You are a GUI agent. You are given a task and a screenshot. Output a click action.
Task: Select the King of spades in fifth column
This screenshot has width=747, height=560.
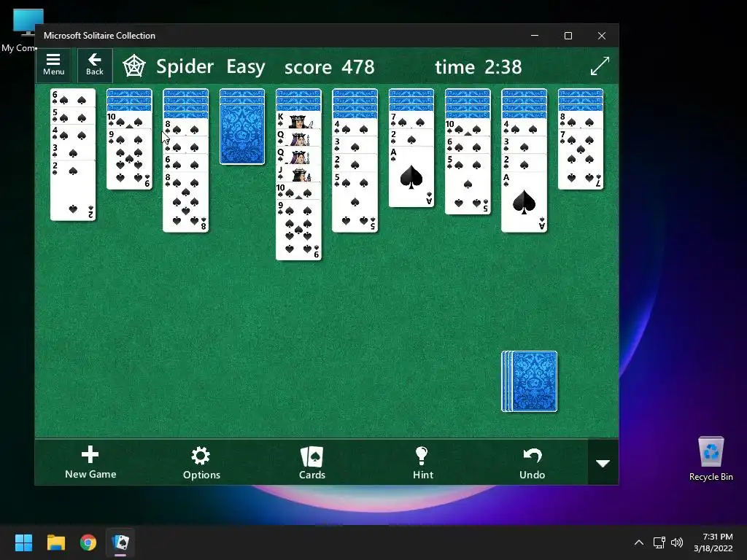pos(298,120)
